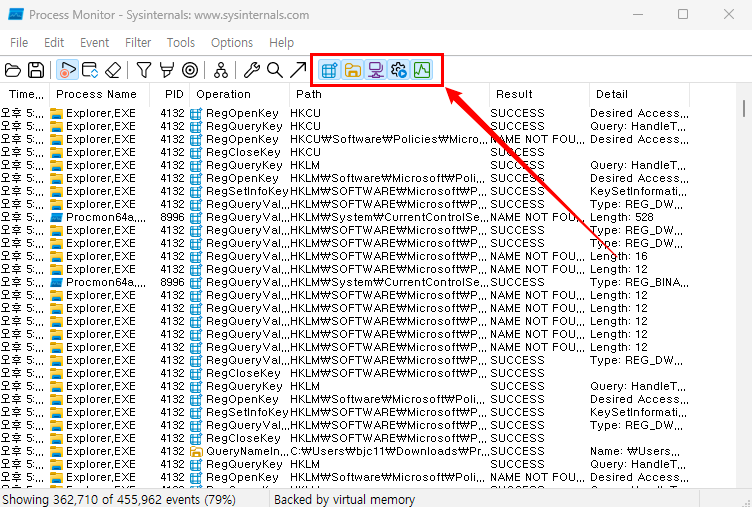752x507 pixels.
Task: Toggle the Capture events button
Action: point(67,70)
